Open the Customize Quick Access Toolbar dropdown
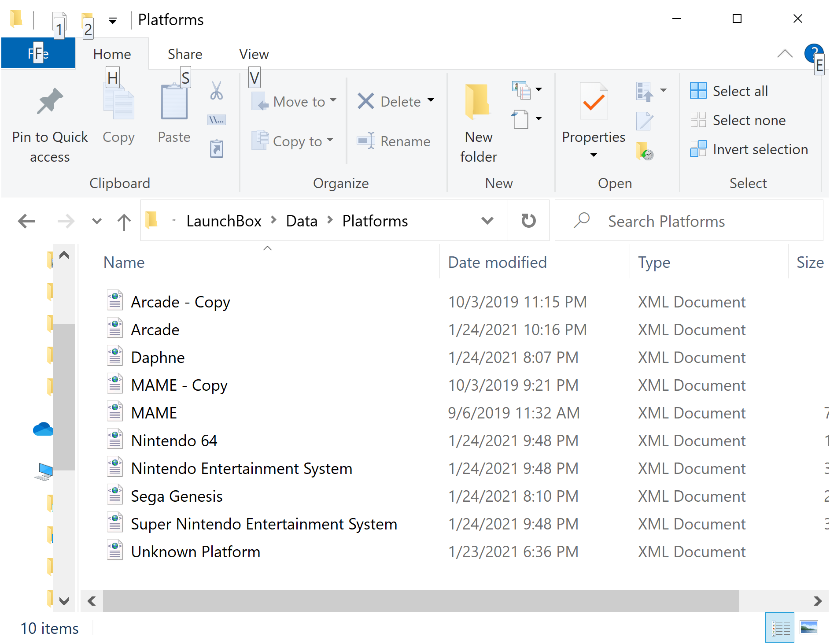This screenshot has height=644, width=830. pos(113,21)
